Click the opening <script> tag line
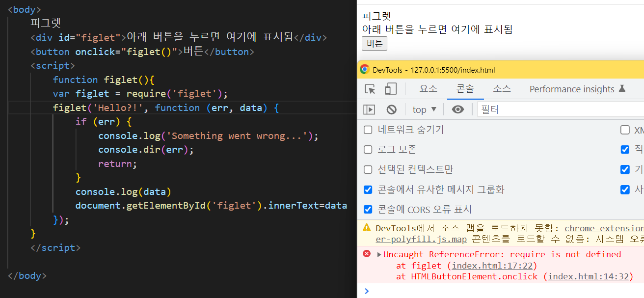Viewport: 644px width, 298px height. pyautogui.click(x=53, y=65)
